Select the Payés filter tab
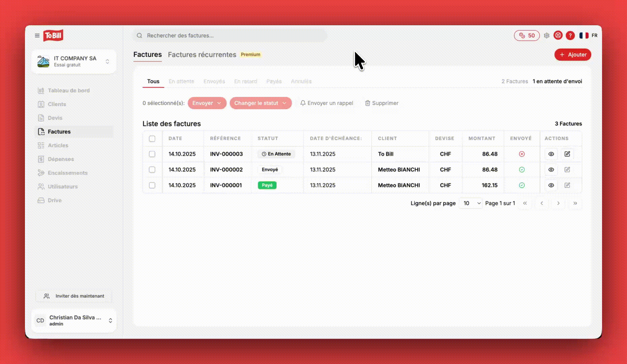627x364 pixels. (x=274, y=81)
